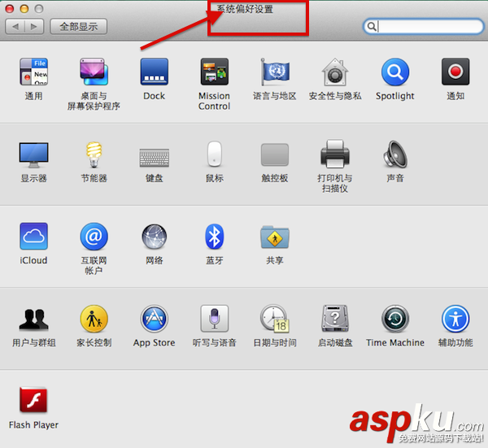Open 网络 network preferences
The image size is (488, 448).
click(154, 236)
